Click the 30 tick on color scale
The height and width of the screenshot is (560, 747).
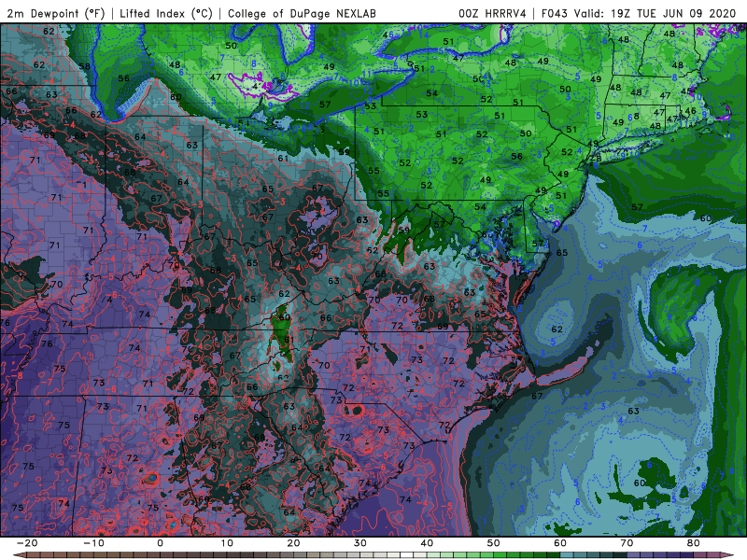point(360,543)
